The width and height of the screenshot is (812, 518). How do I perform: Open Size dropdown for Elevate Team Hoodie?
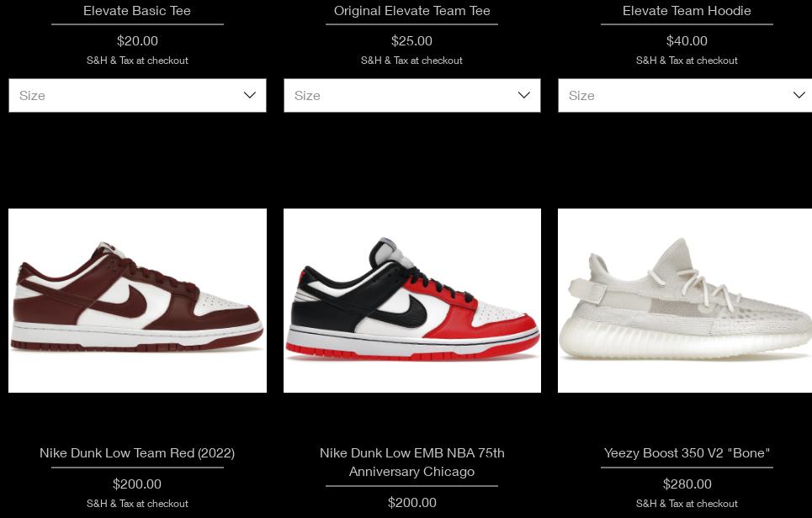pyautogui.click(x=685, y=95)
